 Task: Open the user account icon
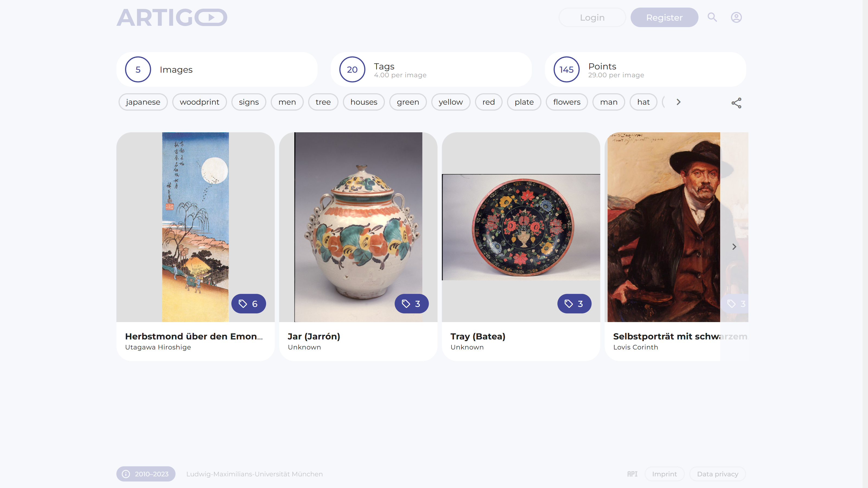click(x=736, y=17)
